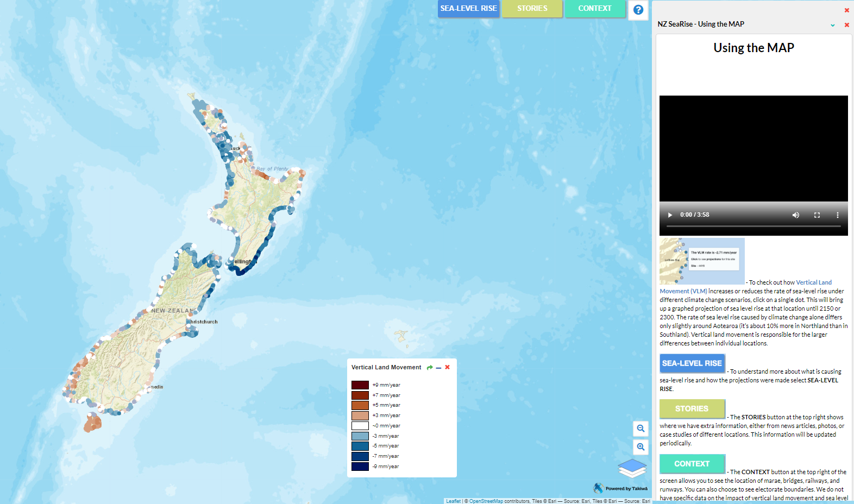Click the +7 mm/year legend swatch
Screen dimensions: 854x504
[x=360, y=395]
